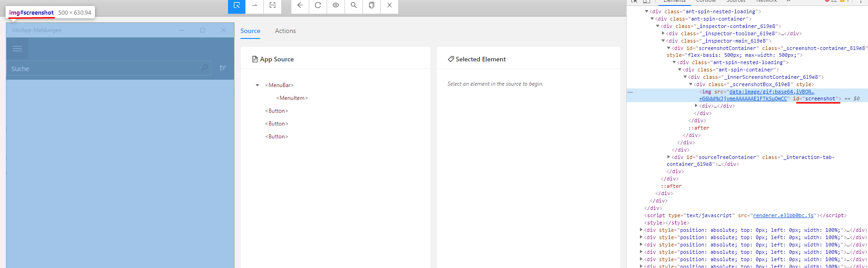This screenshot has height=268, width=868.
Task: Collapse the _inspector-container_619e8 div
Action: point(658,26)
